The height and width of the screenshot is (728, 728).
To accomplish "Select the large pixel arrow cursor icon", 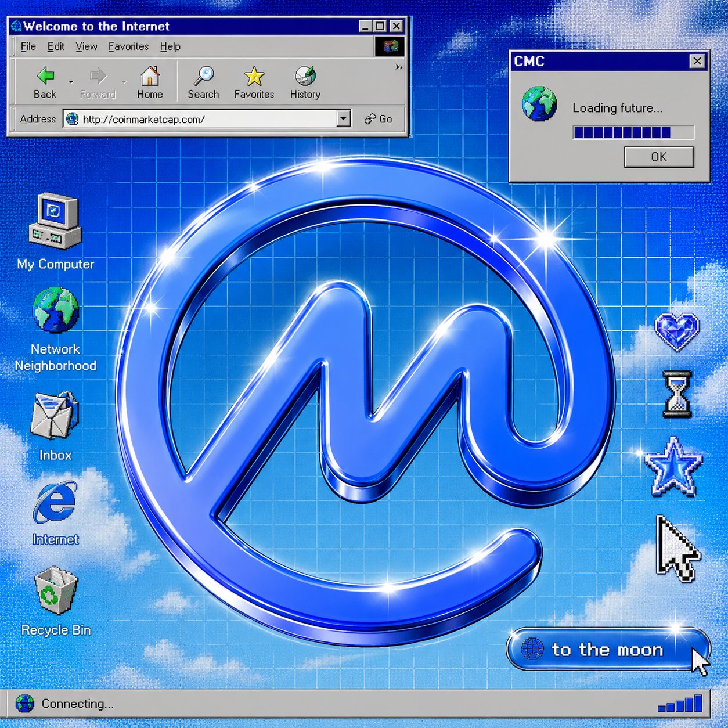I will (x=677, y=549).
